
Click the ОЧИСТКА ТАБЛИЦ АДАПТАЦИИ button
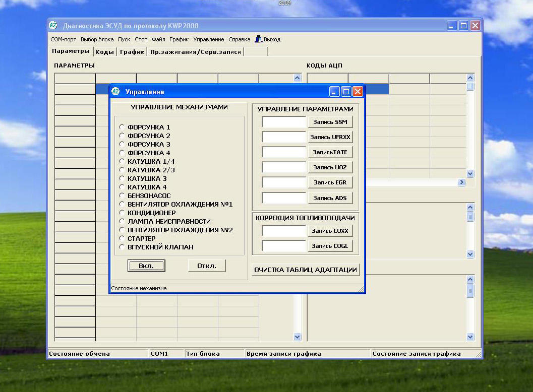(306, 270)
